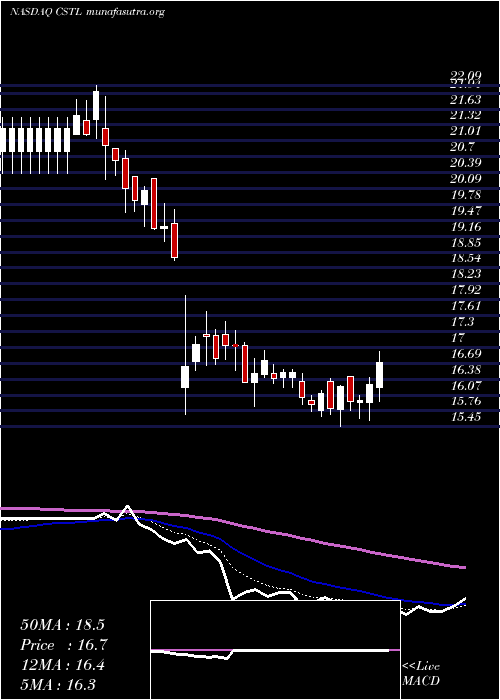Click the last white candlestick on the chart
Screen dimensions: 500x700
(x=380, y=375)
